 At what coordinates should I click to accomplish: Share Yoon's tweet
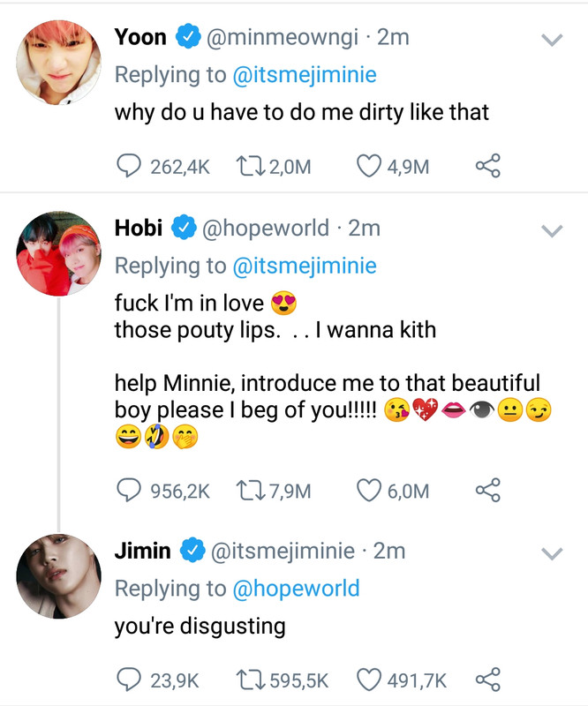[x=487, y=165]
